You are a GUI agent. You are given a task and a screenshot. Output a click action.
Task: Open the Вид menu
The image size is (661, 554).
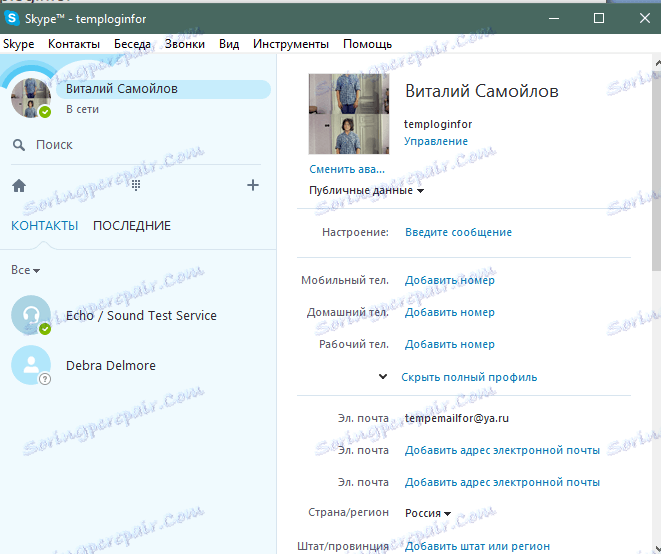pos(229,44)
